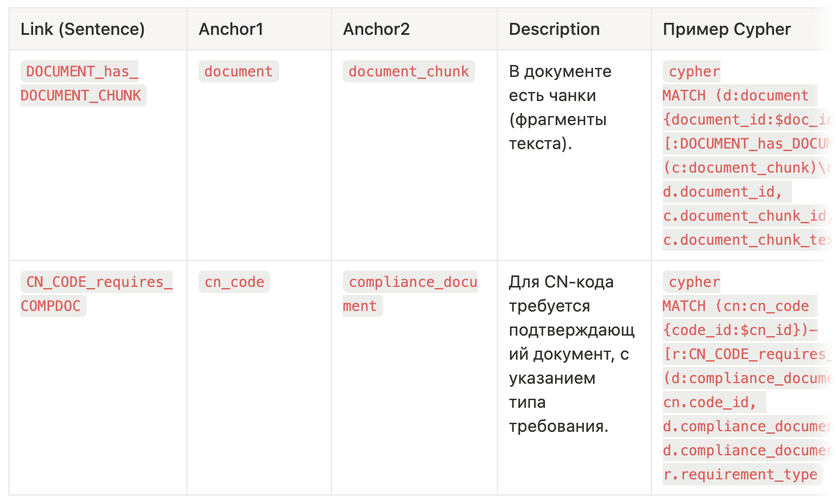
Task: Click the CN-код requirement description text
Action: (570, 354)
